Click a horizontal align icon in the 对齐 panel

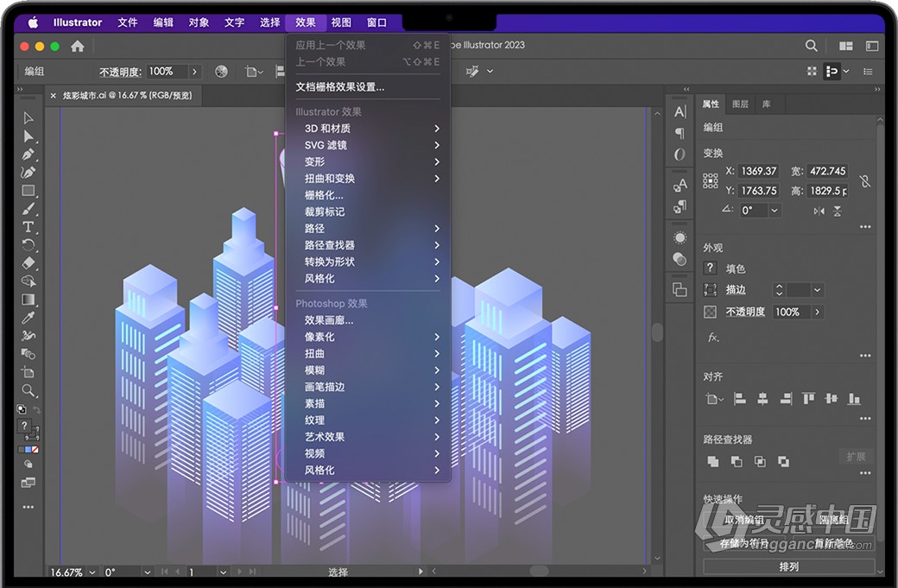(738, 397)
